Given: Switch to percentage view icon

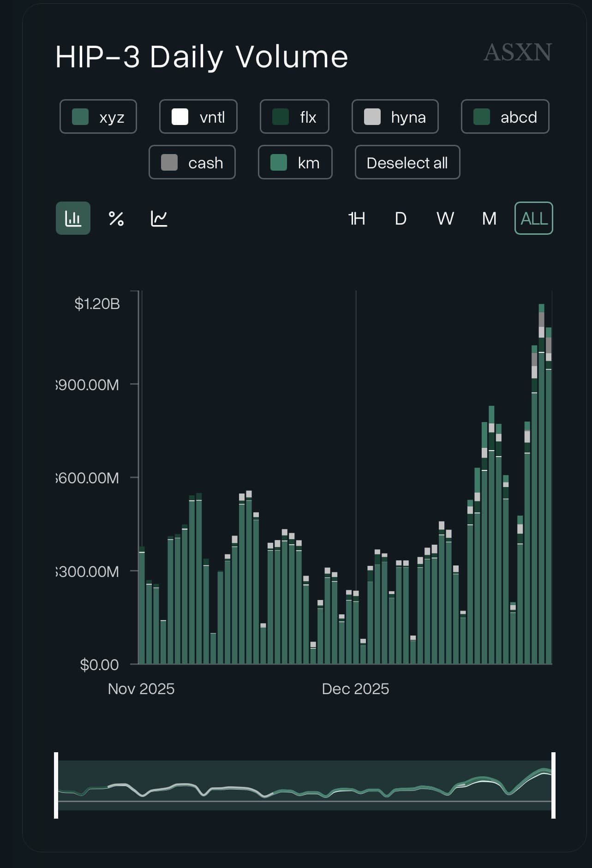Looking at the screenshot, I should pos(116,218).
